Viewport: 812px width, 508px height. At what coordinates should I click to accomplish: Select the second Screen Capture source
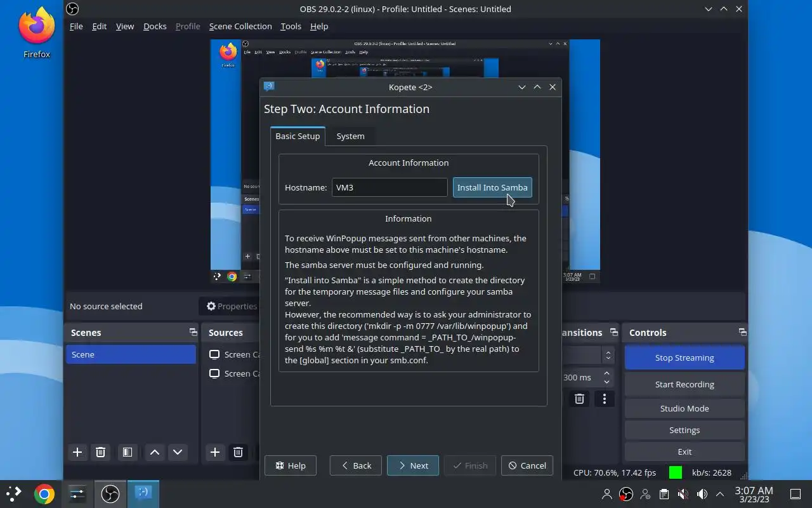coord(235,373)
